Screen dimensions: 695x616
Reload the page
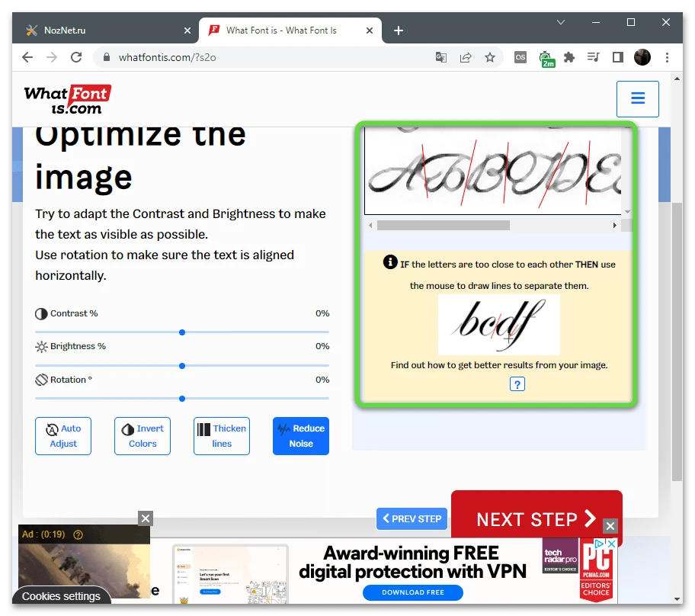point(76,57)
